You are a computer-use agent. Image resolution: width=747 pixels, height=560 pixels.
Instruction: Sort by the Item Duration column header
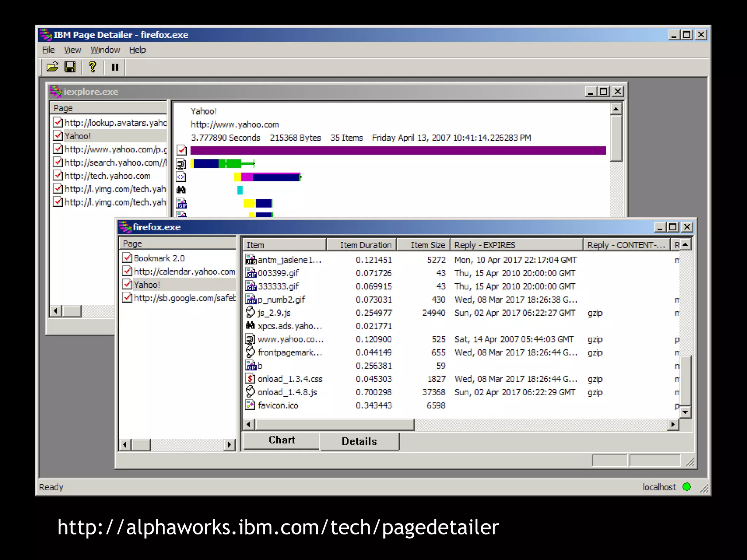tap(361, 245)
